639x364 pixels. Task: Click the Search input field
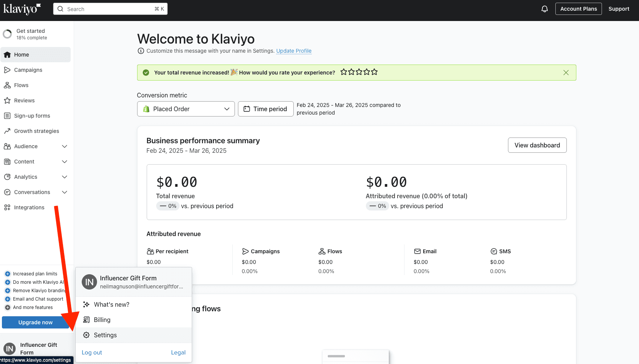pos(110,9)
